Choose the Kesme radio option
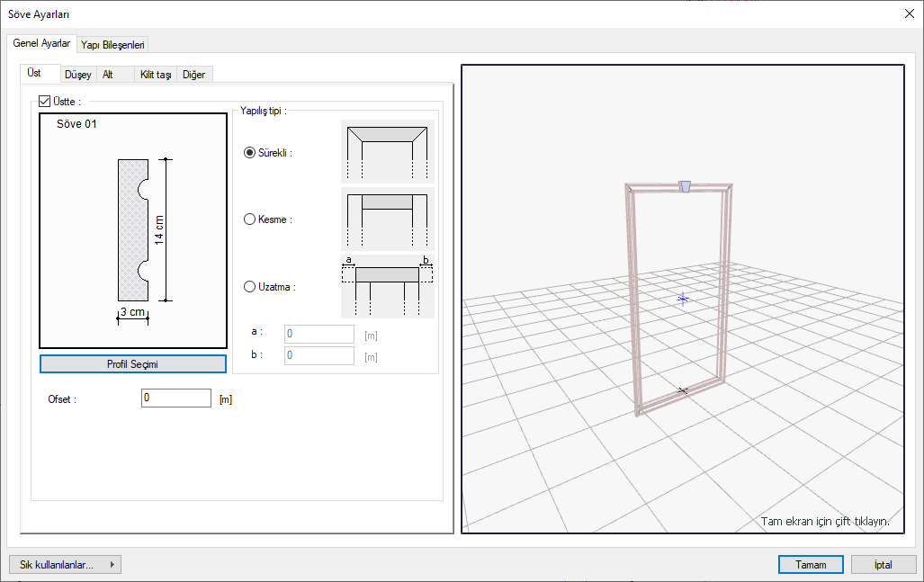924x582 pixels. (250, 219)
